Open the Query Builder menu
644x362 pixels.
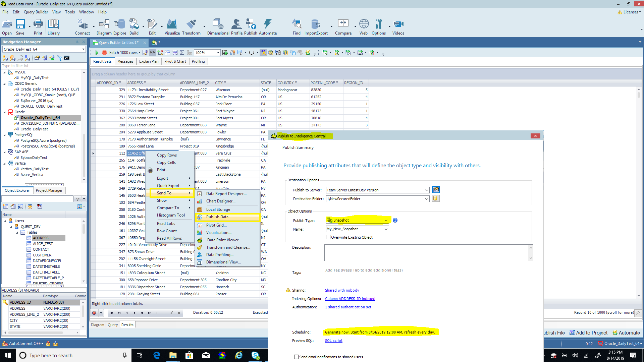click(x=36, y=12)
